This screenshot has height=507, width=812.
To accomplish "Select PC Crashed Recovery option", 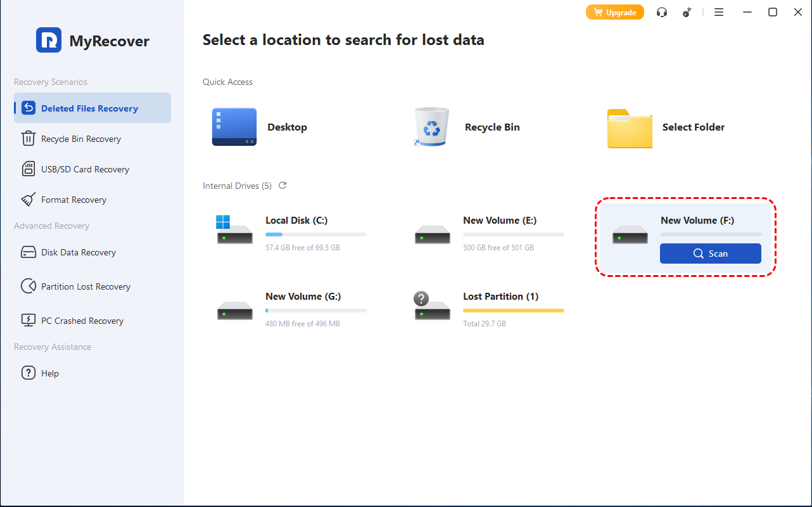I will coord(92,321).
